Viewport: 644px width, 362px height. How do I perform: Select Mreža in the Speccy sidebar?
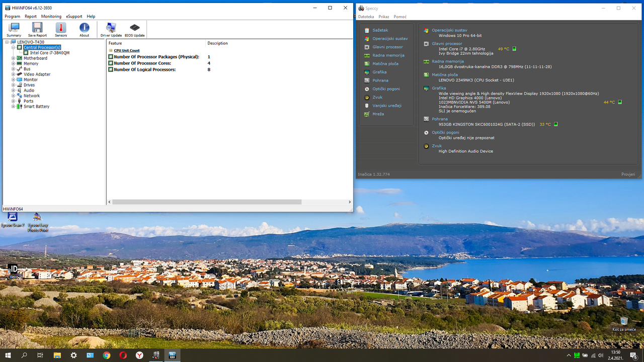coord(378,114)
